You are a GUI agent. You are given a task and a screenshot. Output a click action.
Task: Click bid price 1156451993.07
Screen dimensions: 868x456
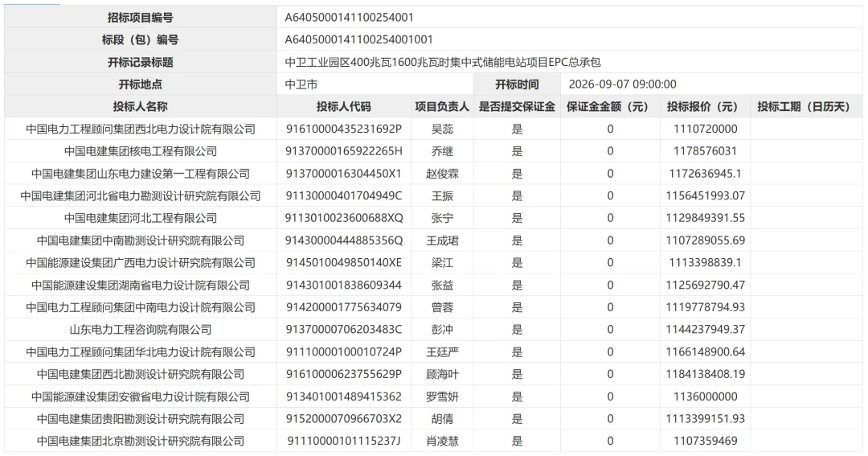click(706, 195)
